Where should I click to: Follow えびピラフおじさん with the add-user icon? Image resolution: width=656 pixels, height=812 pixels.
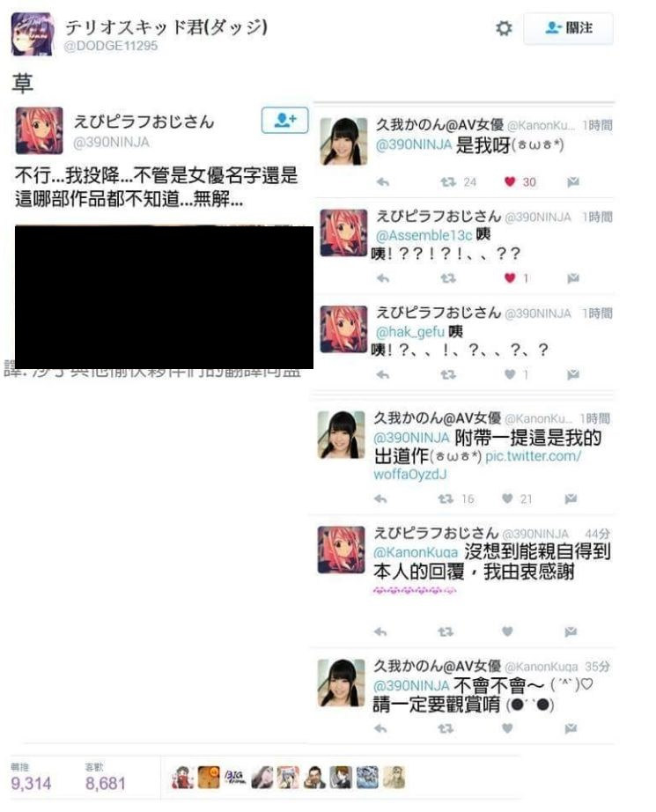[x=284, y=120]
